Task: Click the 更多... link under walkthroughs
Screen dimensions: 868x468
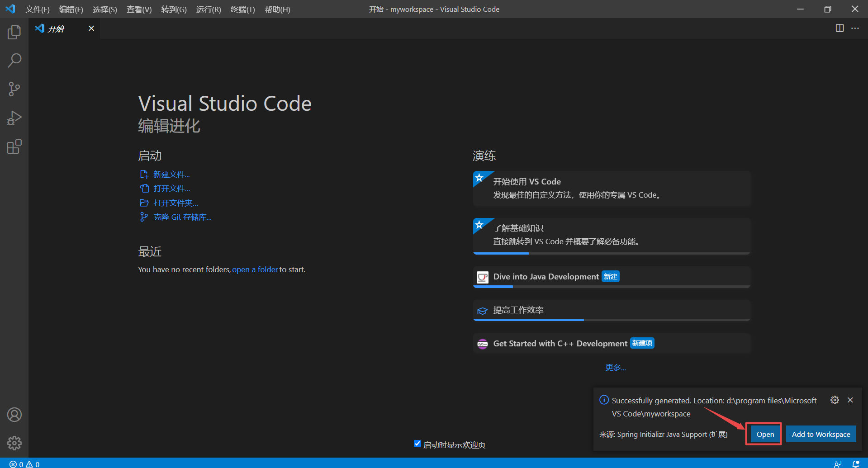Action: (x=616, y=368)
